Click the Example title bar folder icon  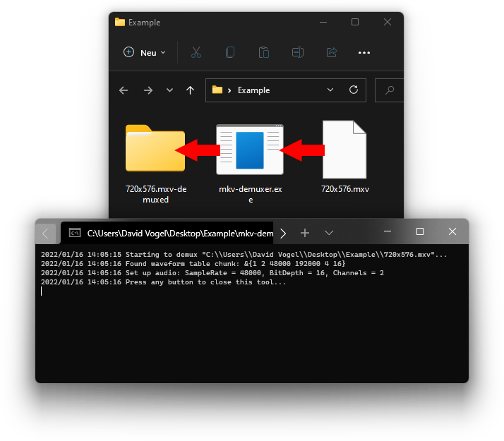120,22
